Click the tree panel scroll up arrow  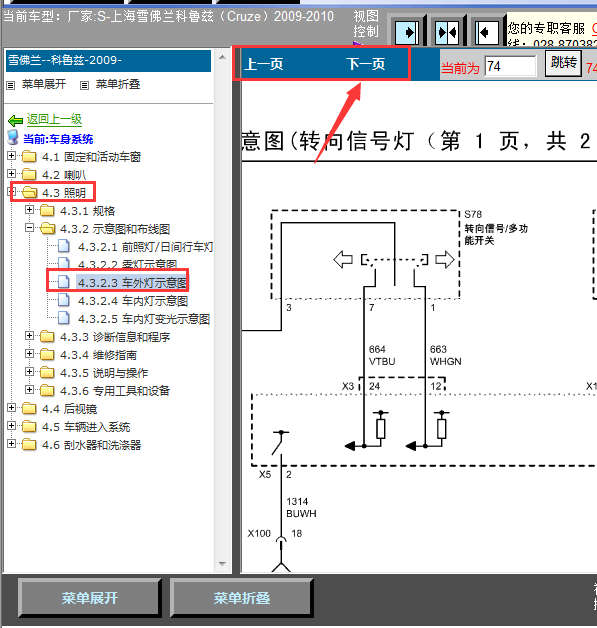click(x=222, y=58)
